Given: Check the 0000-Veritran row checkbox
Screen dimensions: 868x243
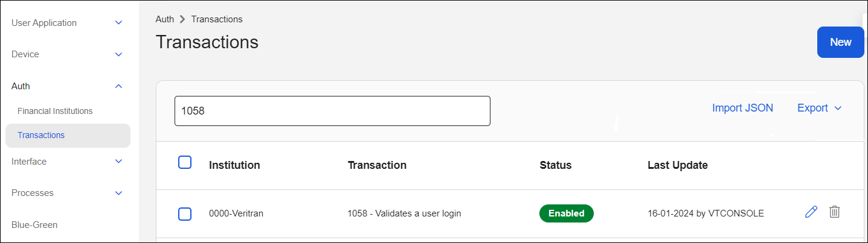Looking at the screenshot, I should pos(185,213).
